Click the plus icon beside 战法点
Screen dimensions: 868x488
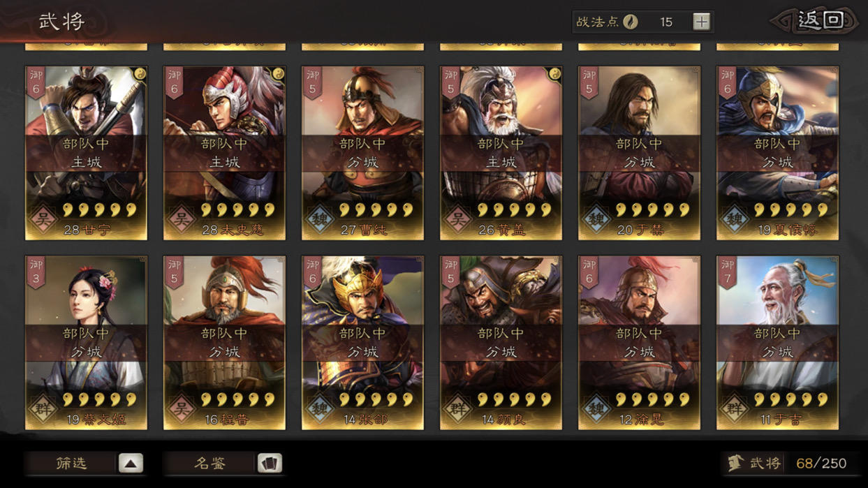pyautogui.click(x=701, y=22)
